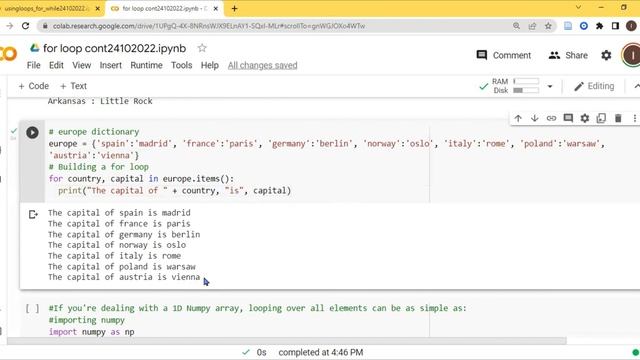The image size is (640, 360).
Task: Click the horizontal scrollbar at the bottom
Action: tap(287, 341)
